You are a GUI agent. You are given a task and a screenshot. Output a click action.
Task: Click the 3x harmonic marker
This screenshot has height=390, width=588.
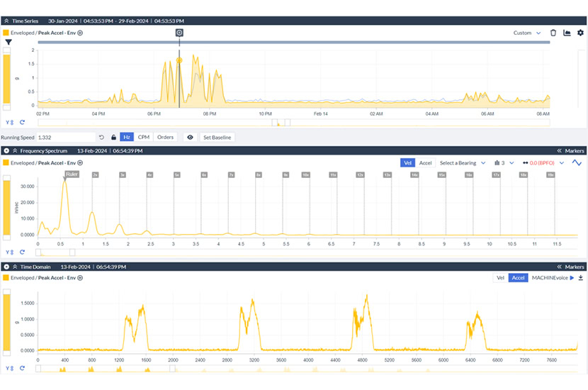click(123, 175)
